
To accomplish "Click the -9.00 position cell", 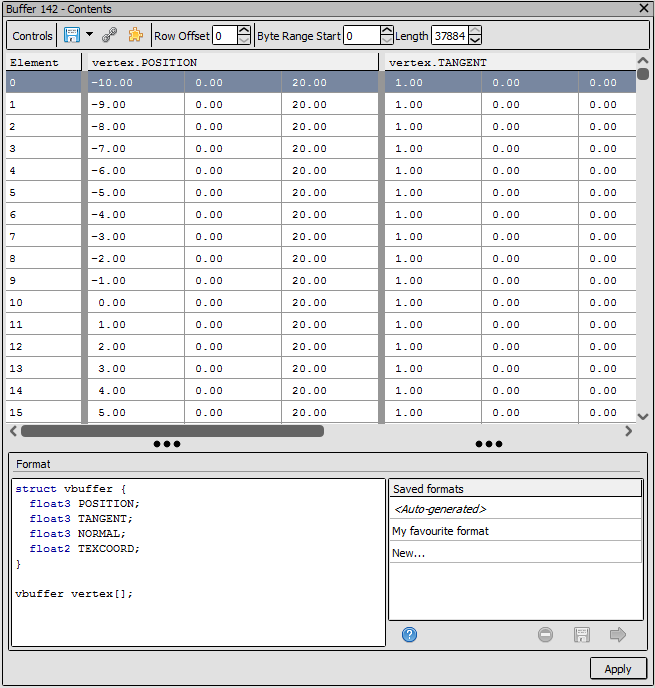I will (x=136, y=104).
